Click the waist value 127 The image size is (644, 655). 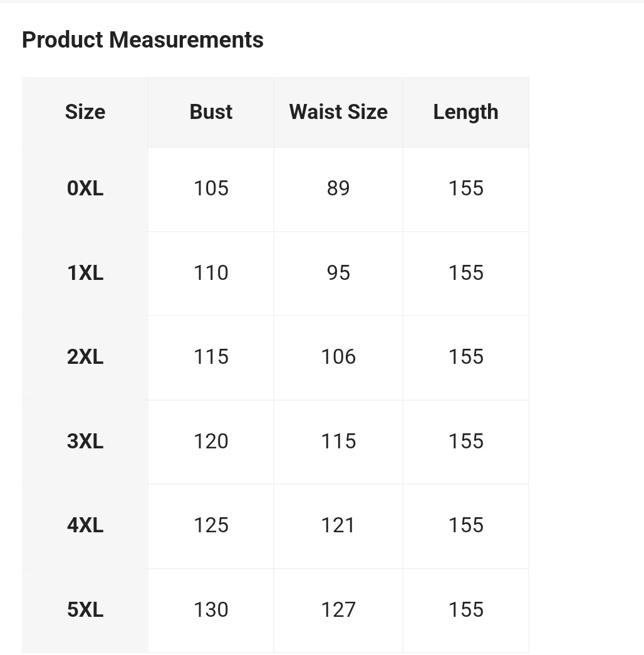tap(338, 610)
